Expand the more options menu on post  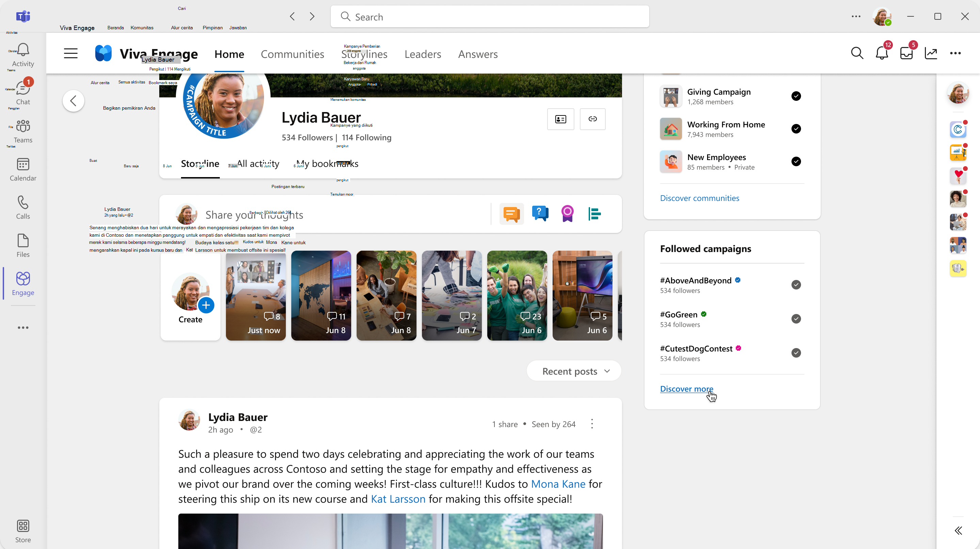tap(592, 423)
